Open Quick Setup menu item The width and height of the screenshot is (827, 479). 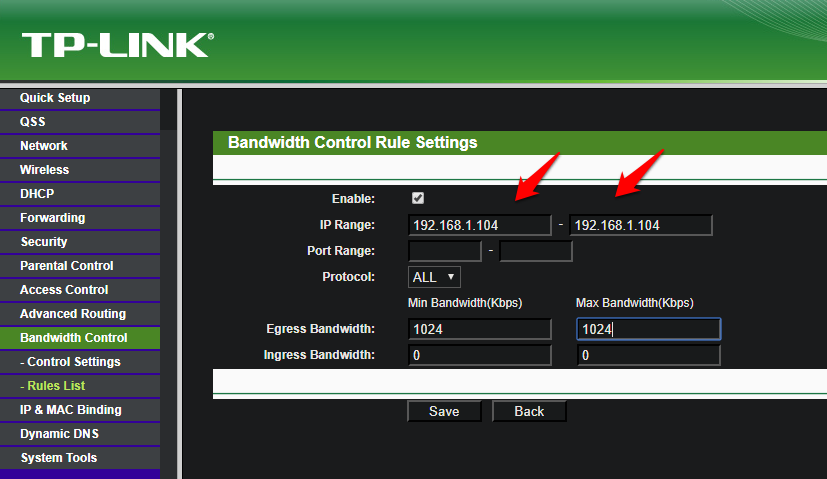tap(80, 98)
